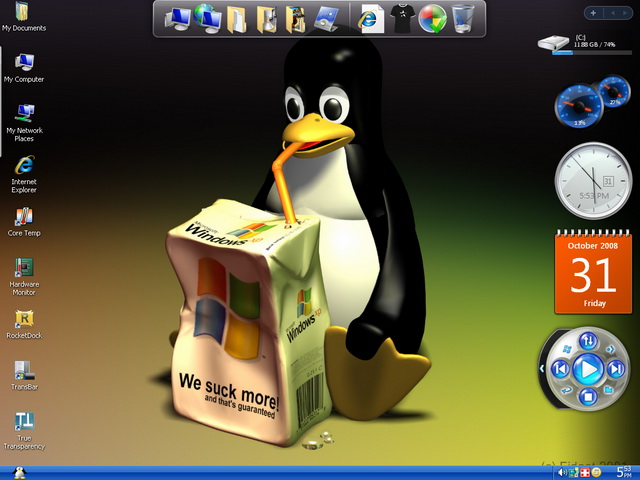The width and height of the screenshot is (640, 480).
Task: Click the penguin Start button on taskbar
Action: [19, 472]
